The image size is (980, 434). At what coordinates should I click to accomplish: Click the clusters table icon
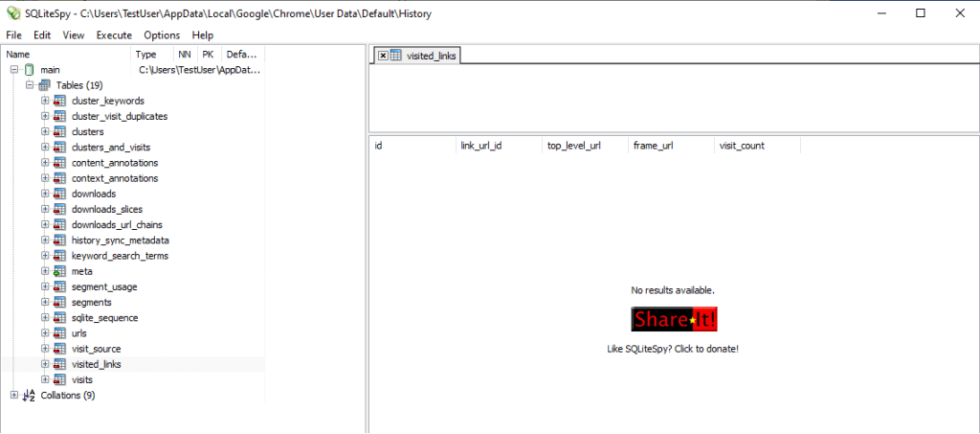pyautogui.click(x=59, y=131)
